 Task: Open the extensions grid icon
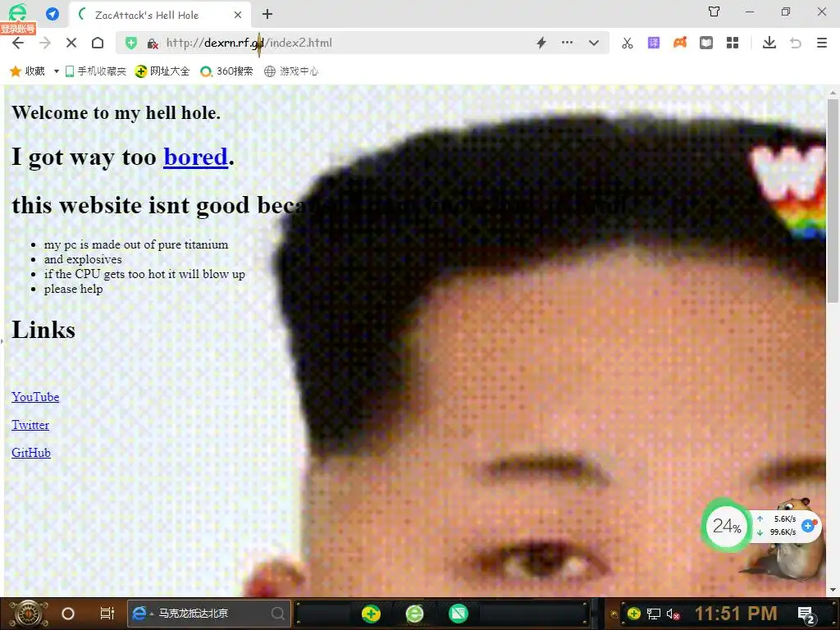click(733, 43)
